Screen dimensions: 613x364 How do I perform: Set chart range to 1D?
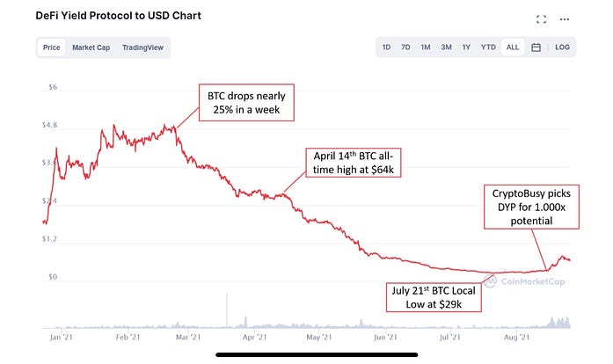coord(386,47)
